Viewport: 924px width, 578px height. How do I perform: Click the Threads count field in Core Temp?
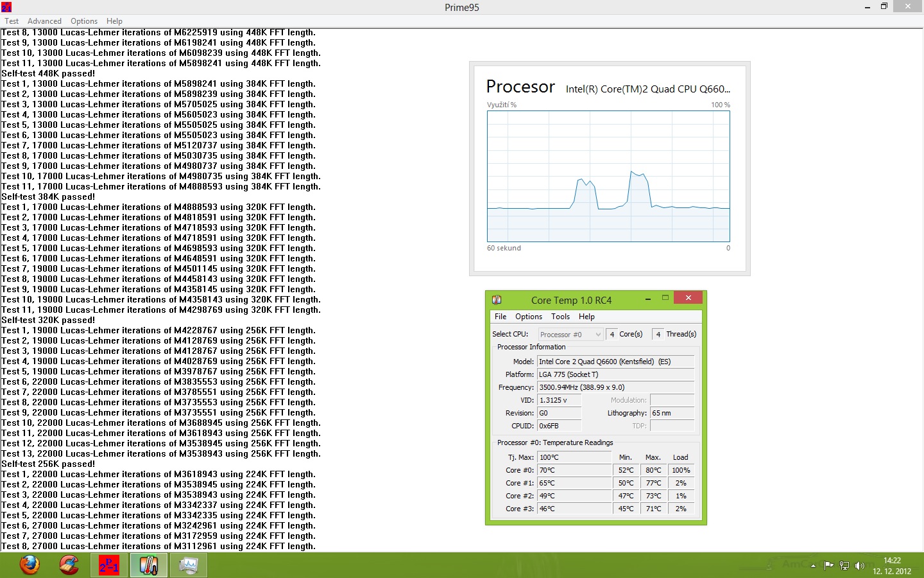[658, 335]
